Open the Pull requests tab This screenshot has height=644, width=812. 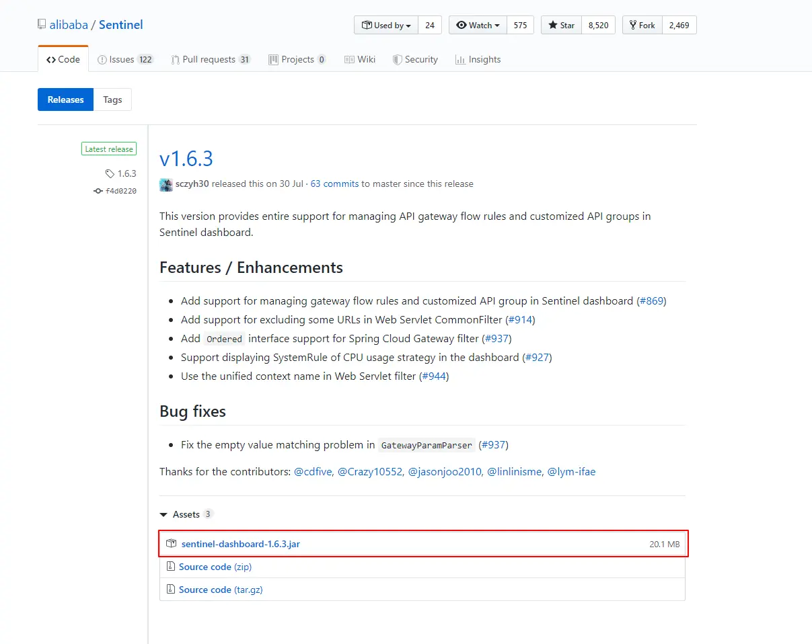click(211, 59)
